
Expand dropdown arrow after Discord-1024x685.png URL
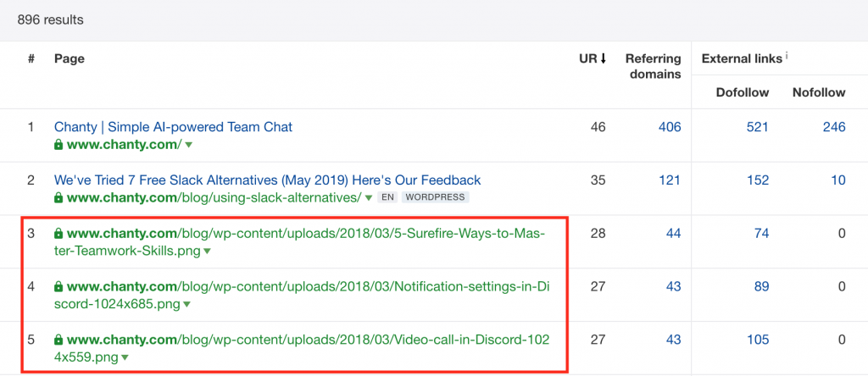click(186, 304)
